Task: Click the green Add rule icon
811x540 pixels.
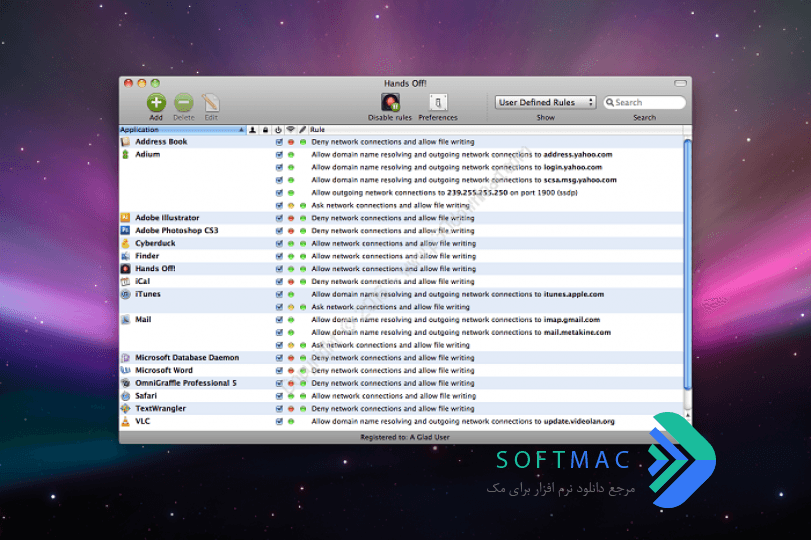Action: (x=156, y=102)
